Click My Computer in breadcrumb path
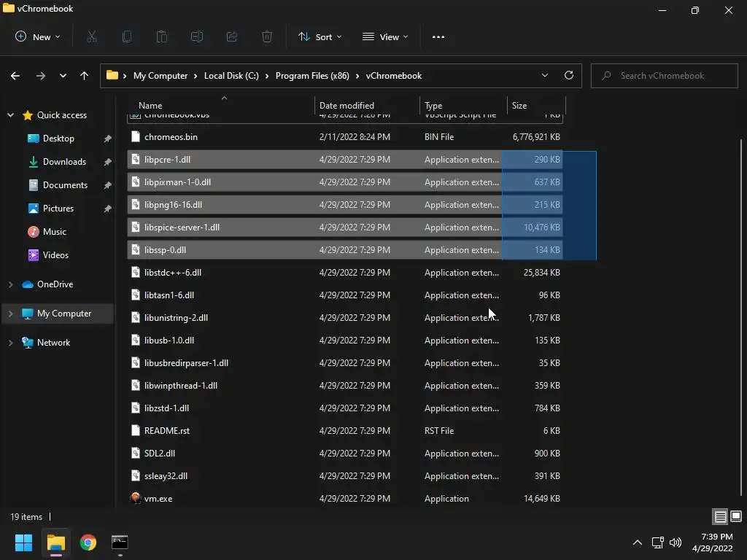The width and height of the screenshot is (747, 560). (x=160, y=76)
